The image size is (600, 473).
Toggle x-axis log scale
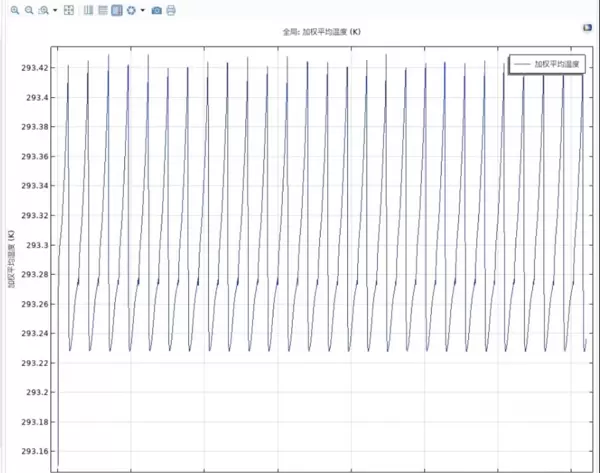89,10
